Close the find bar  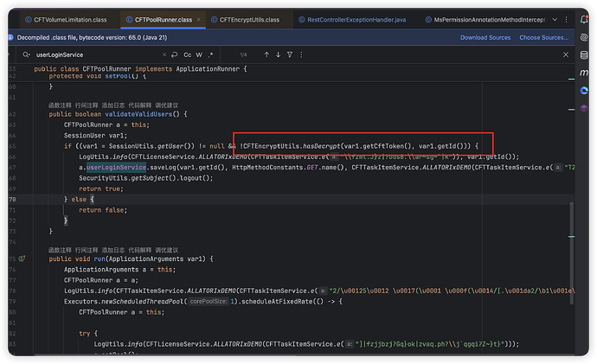(566, 54)
